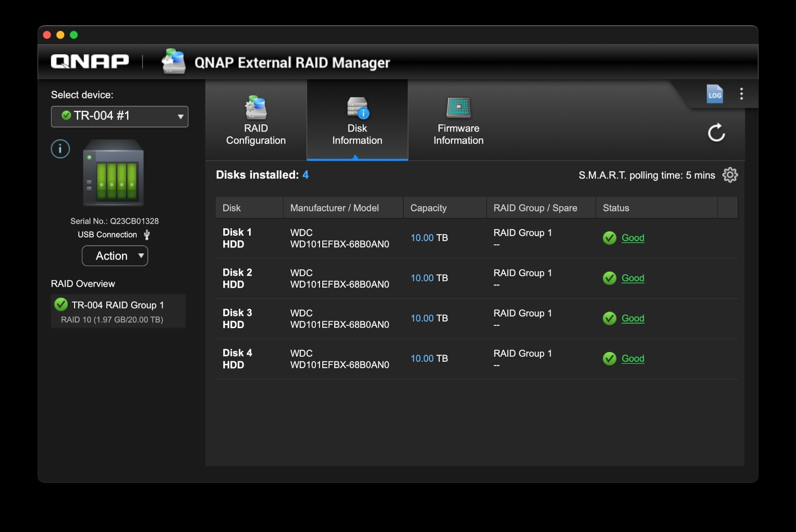Click the RAID Overview heading
The width and height of the screenshot is (796, 532).
click(x=83, y=283)
